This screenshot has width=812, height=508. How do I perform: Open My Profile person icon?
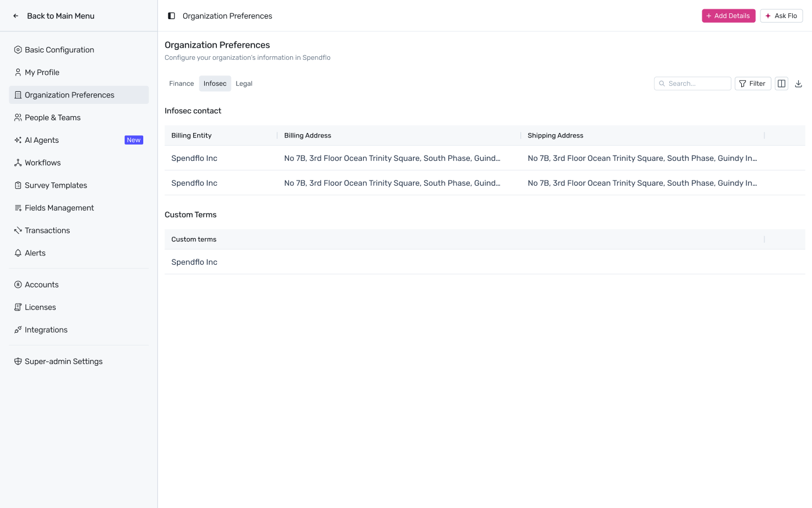tap(18, 73)
